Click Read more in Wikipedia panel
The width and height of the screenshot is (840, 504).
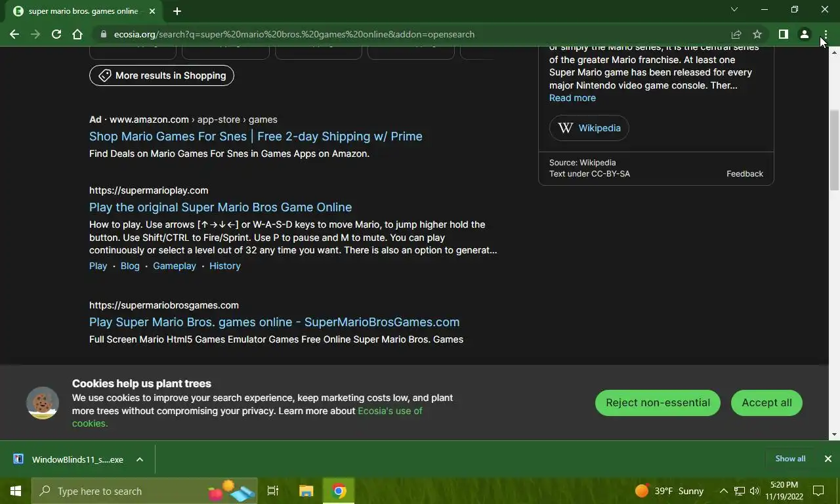click(572, 98)
